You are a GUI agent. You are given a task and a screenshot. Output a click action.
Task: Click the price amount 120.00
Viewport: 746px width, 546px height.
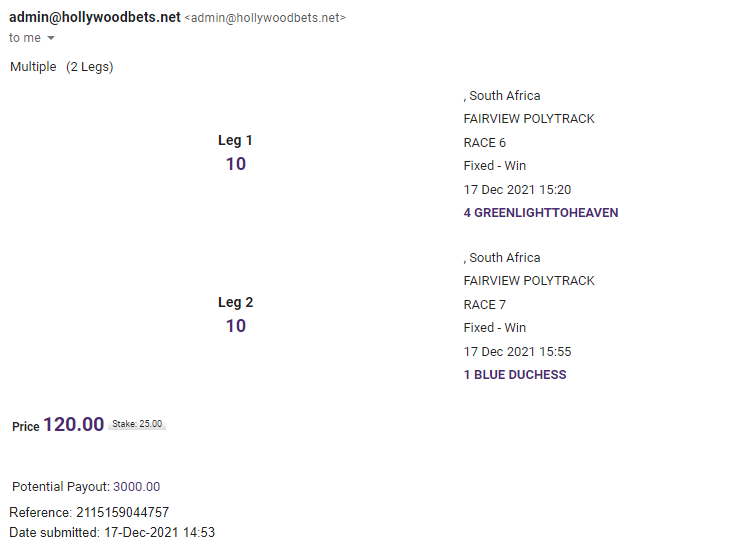tap(73, 425)
